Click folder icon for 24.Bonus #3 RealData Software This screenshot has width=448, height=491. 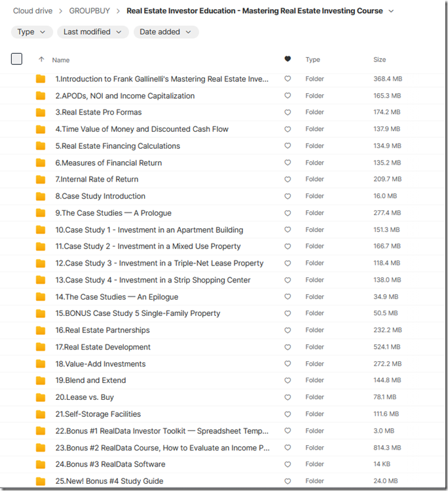coord(41,464)
